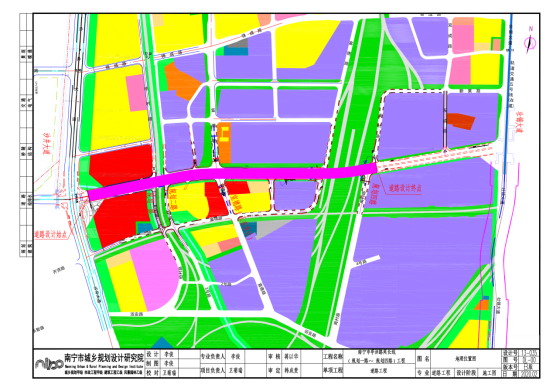Select the 专业负责人 label cell
The image size is (554, 392).
pyautogui.click(x=213, y=357)
